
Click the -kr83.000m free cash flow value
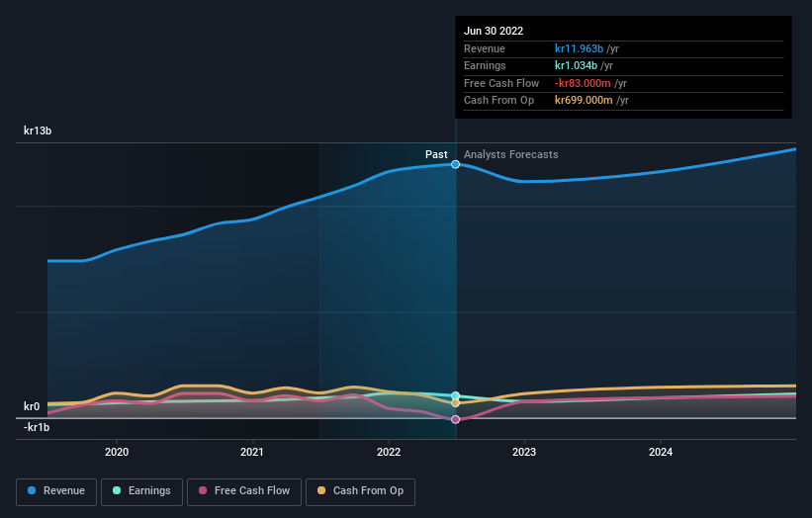(583, 83)
